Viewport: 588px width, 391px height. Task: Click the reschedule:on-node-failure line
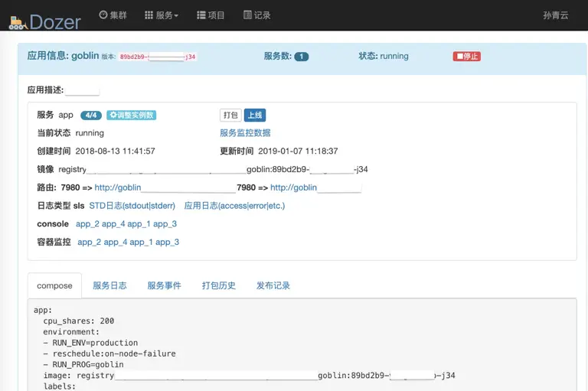109,354
